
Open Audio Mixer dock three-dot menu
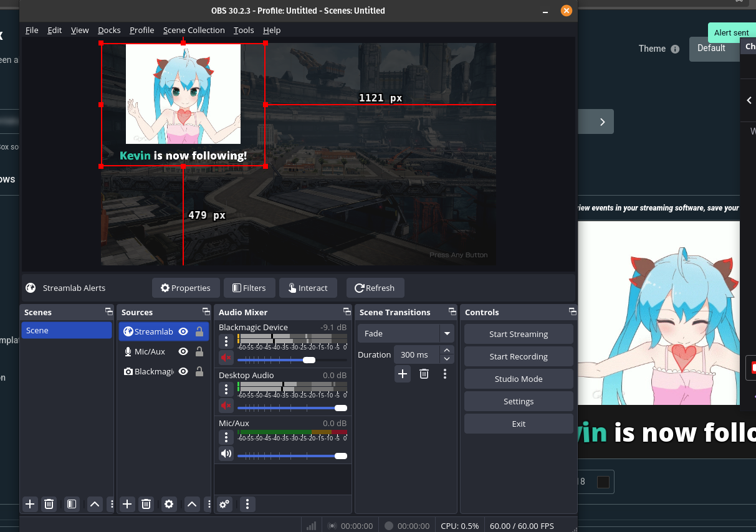pos(247,504)
